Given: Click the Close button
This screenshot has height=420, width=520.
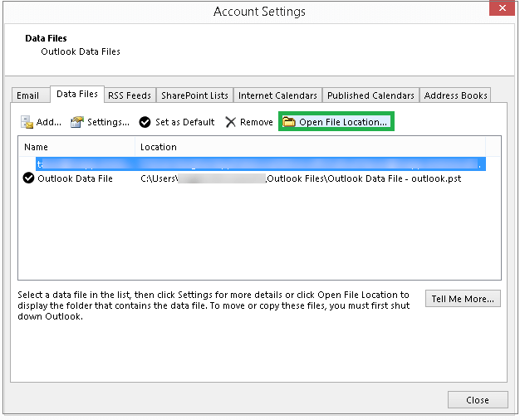Looking at the screenshot, I should [x=478, y=400].
